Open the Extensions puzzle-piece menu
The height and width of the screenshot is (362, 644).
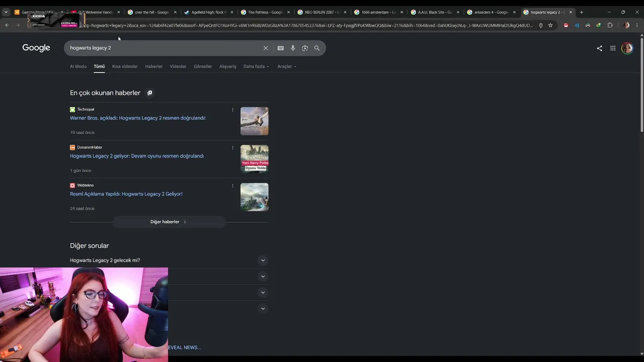click(x=610, y=25)
